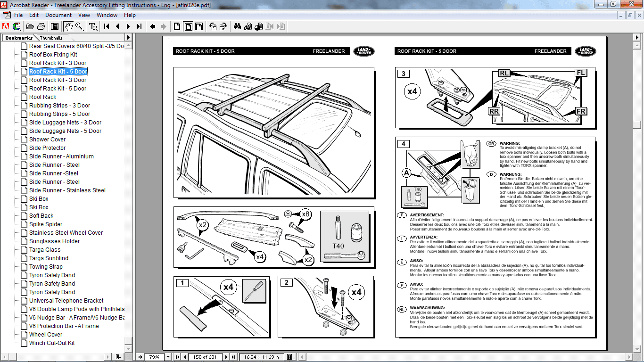Open the Side Runner - Stainless Steel bookmark
The height and width of the screenshot is (362, 644).
point(67,190)
